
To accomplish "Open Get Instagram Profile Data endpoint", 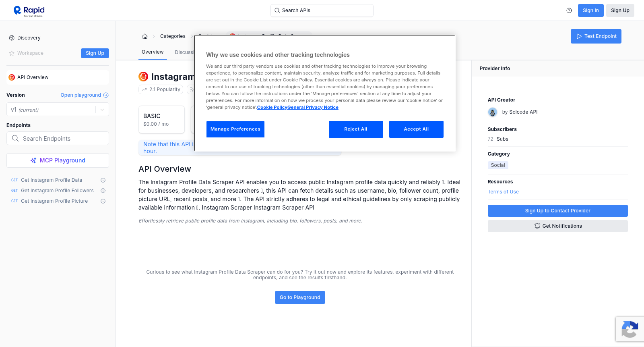I will [x=52, y=180].
